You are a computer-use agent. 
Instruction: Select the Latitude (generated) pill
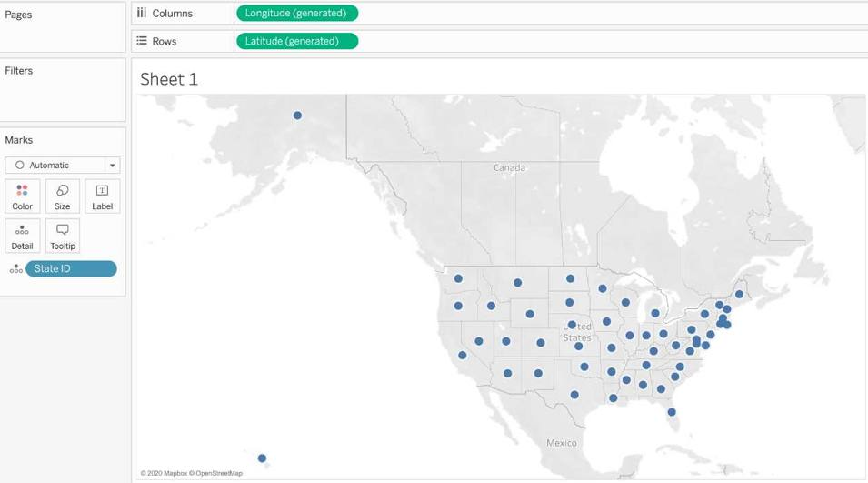(x=296, y=41)
